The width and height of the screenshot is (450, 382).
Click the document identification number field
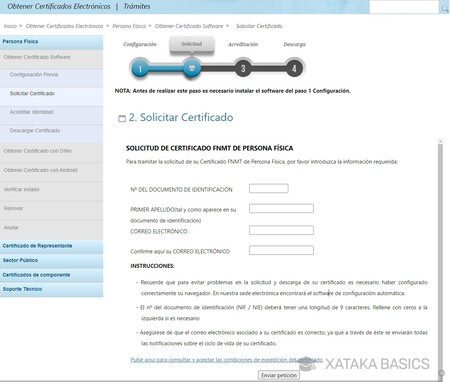269,188
